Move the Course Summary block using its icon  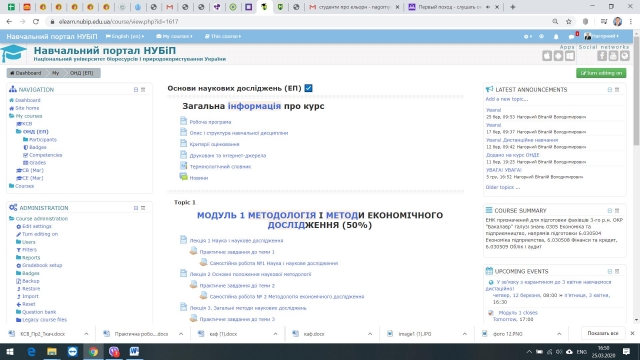click(x=617, y=211)
